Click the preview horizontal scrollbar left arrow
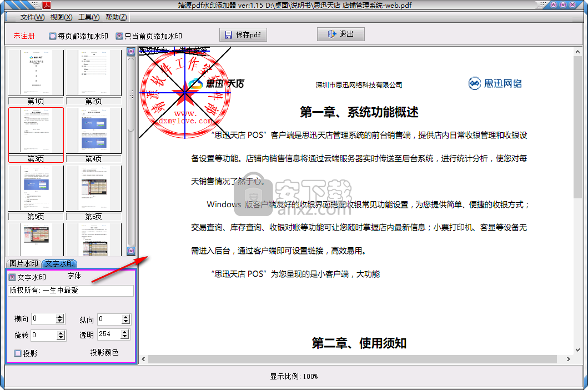Viewport: 588px width, 390px height. (x=144, y=359)
